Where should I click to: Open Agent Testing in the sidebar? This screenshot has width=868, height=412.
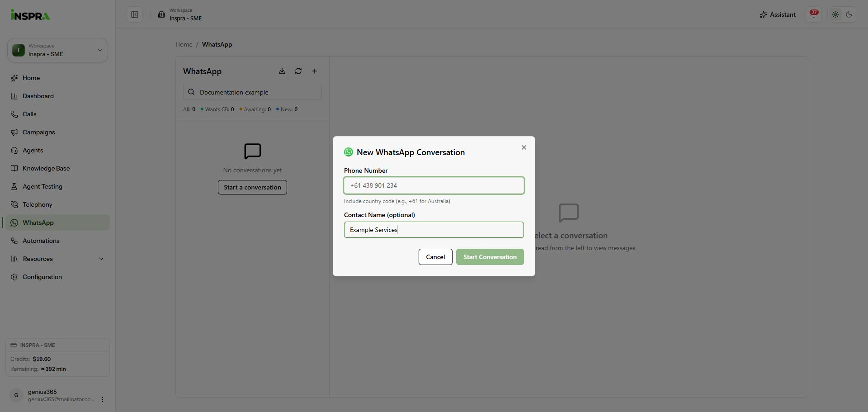point(57,186)
